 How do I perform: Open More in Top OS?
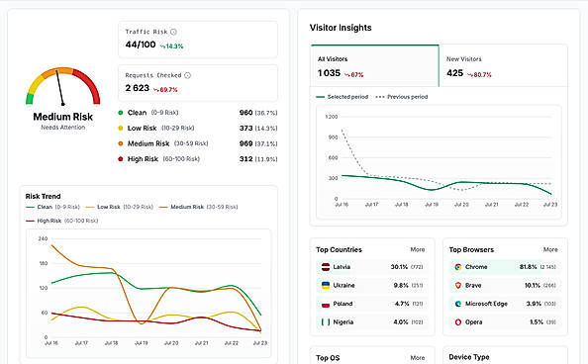point(418,358)
